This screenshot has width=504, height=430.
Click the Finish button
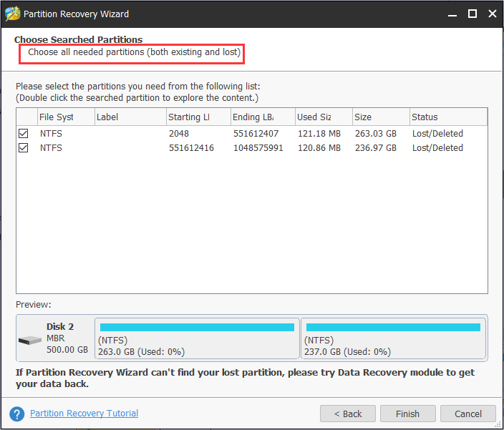tap(407, 414)
